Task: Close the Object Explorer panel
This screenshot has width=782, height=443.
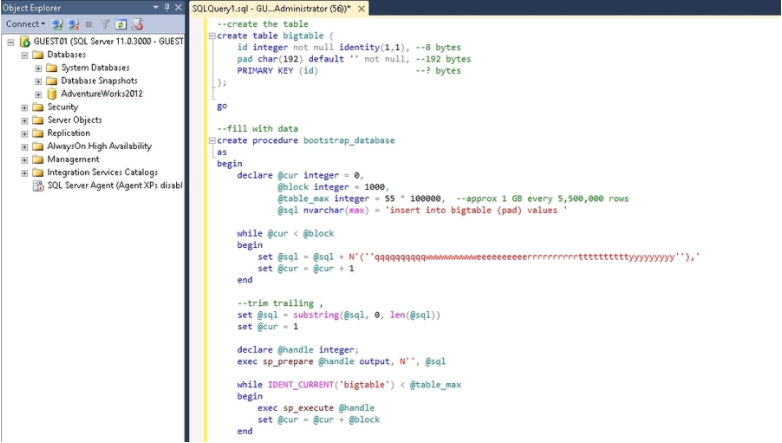Action: [x=178, y=7]
